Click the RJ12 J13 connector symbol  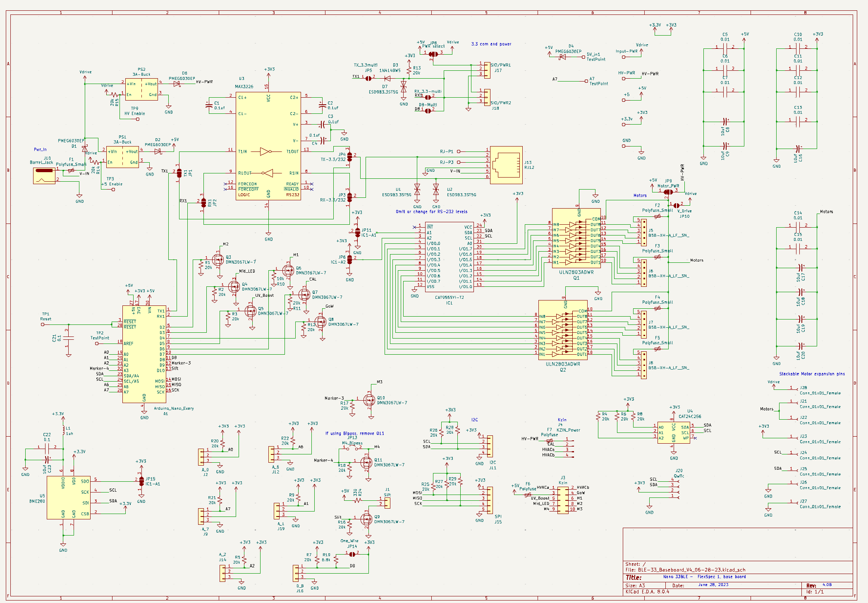point(506,165)
